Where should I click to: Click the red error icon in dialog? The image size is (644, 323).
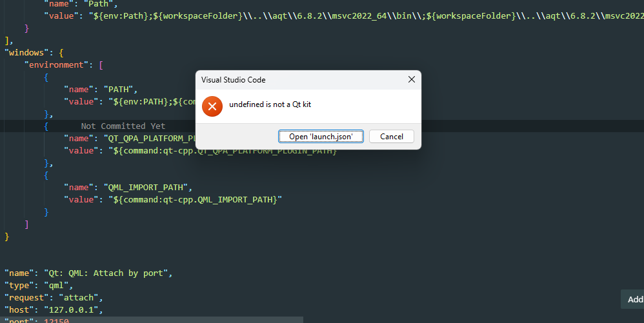(x=212, y=106)
